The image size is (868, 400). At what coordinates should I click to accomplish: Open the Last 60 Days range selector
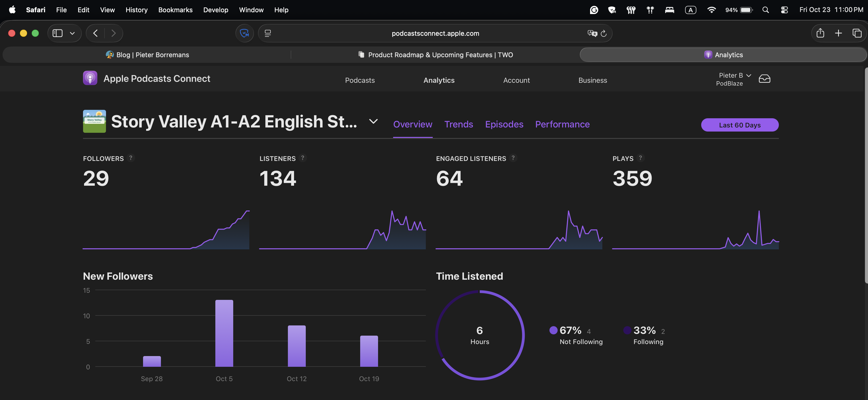pos(740,125)
